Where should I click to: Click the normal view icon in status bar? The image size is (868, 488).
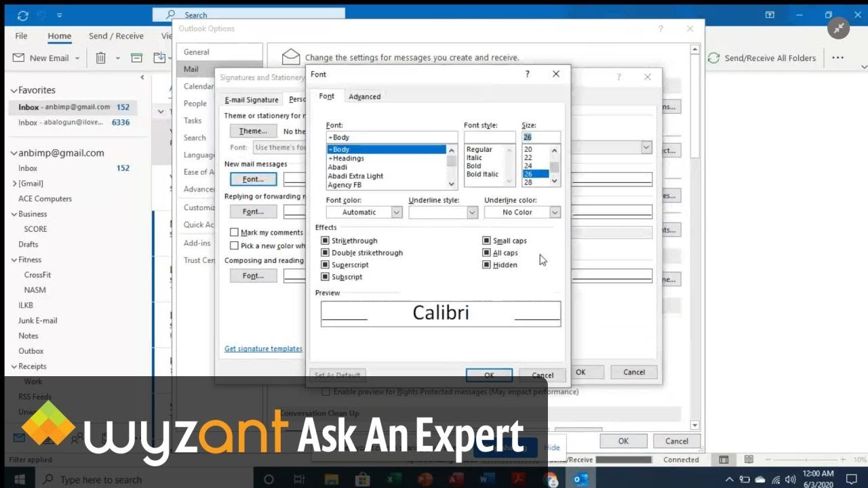724,460
